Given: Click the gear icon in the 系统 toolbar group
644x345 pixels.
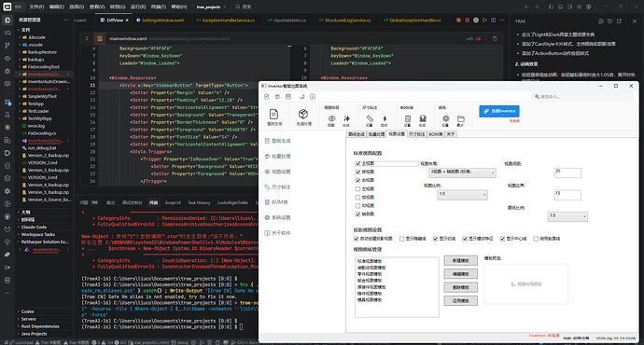Looking at the screenshot, I should (445, 118).
